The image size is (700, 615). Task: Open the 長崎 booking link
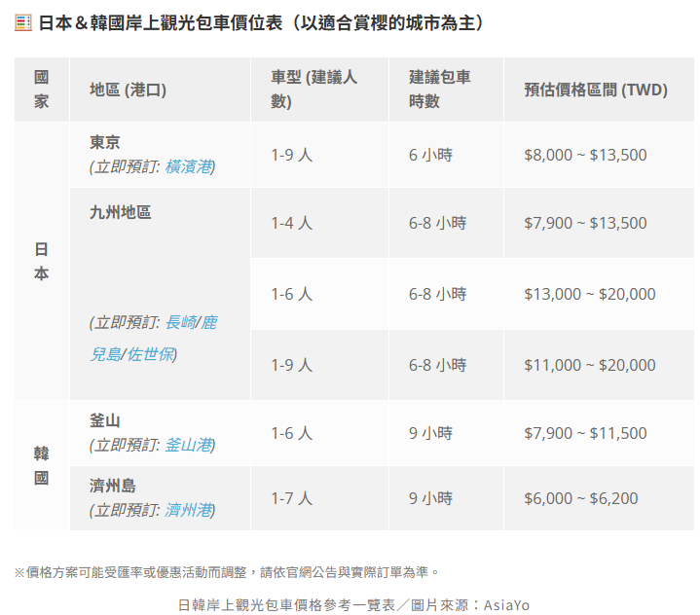tap(180, 322)
